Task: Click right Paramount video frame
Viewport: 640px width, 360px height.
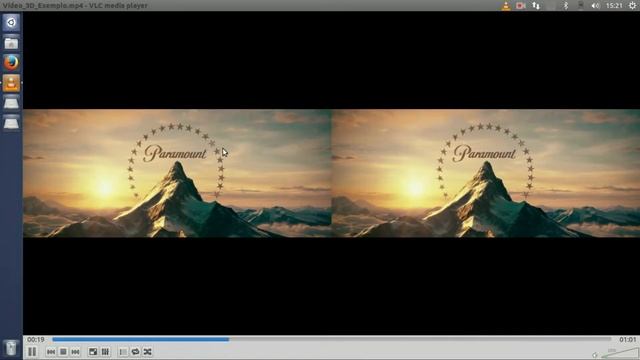Action: (x=486, y=173)
